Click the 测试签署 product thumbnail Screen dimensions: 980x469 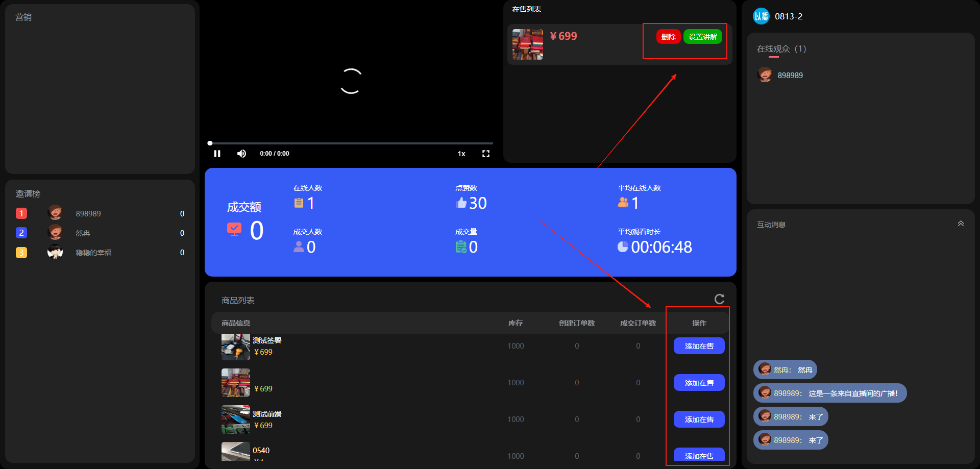[235, 347]
